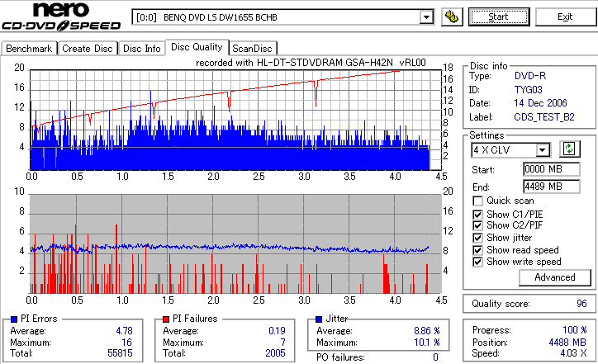Image resolution: width=598 pixels, height=364 pixels.
Task: Click the PI Failures total 2005
Action: point(275,353)
